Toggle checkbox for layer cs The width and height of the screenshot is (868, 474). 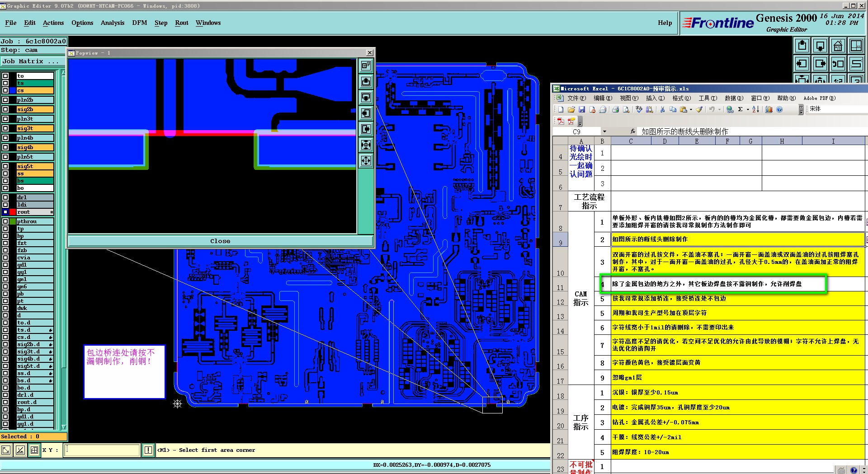(5, 90)
